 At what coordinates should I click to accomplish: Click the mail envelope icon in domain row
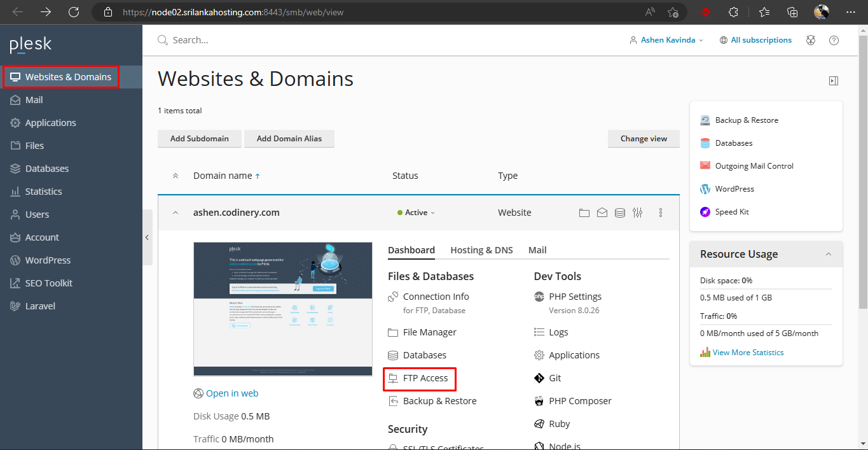click(602, 213)
